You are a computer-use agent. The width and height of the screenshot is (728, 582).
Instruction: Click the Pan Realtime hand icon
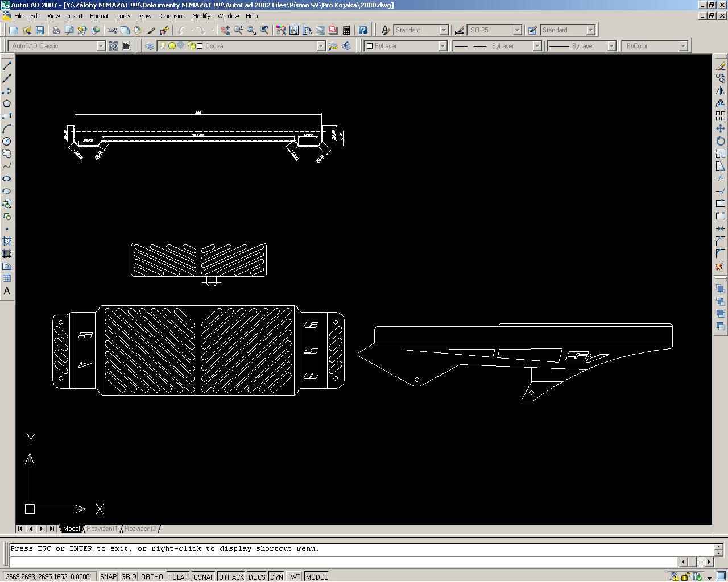coord(225,30)
